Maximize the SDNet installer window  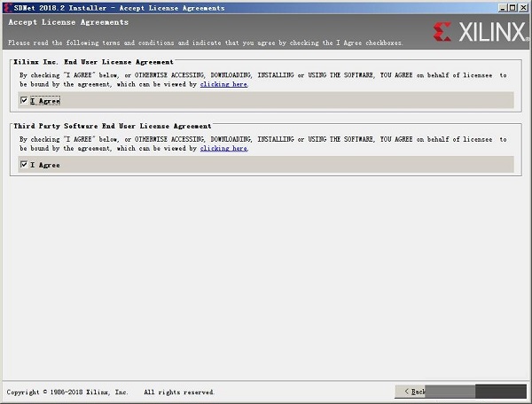coord(512,8)
